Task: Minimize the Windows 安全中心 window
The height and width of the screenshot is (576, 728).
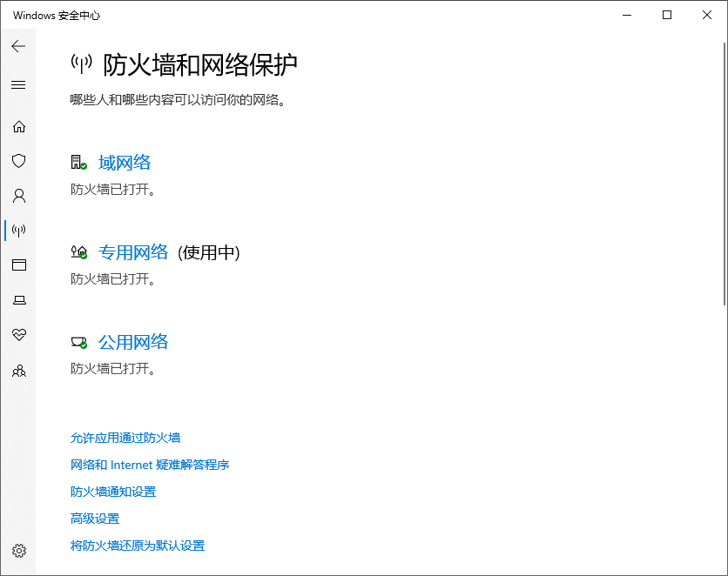Action: pos(627,16)
